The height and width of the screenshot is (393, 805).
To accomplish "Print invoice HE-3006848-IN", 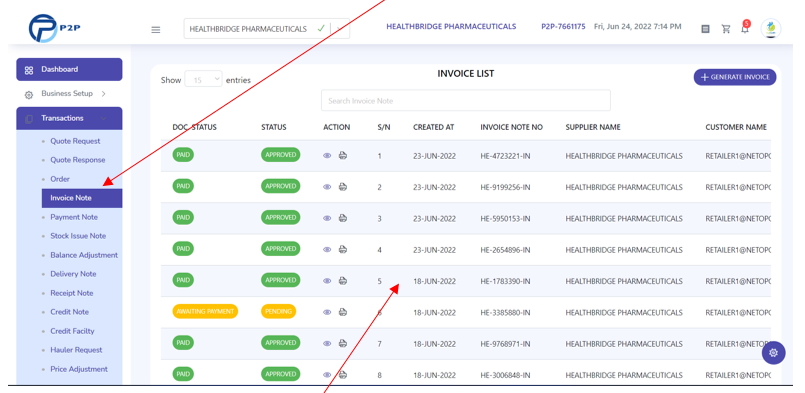I will point(343,375).
